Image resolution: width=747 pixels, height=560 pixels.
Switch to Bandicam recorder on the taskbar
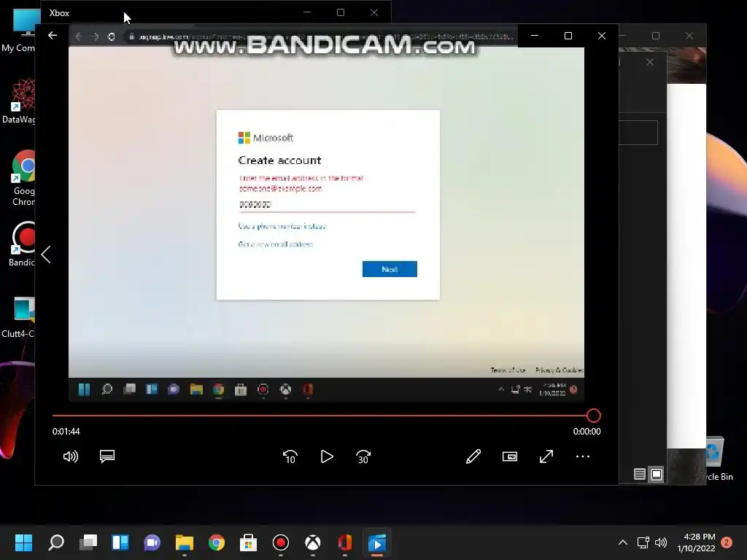[x=281, y=542]
